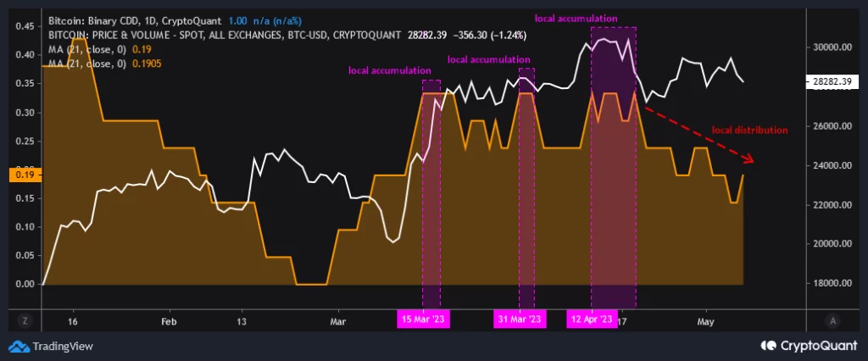Toggle the A auto-scale button

tap(834, 320)
